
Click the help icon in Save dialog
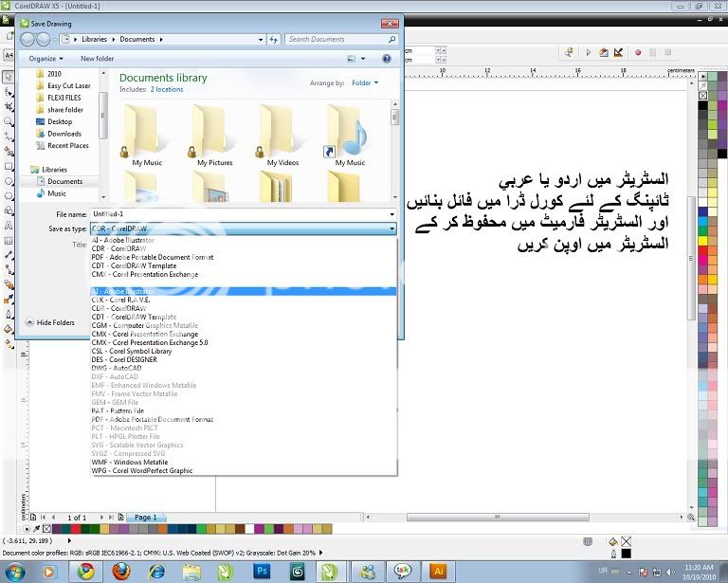tap(387, 59)
